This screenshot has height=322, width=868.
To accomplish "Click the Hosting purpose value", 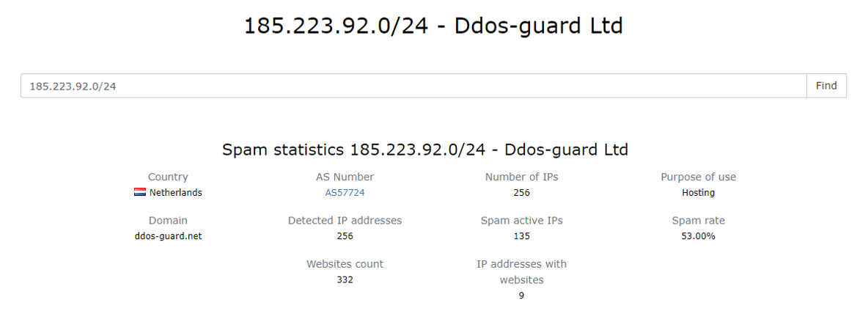I will click(698, 193).
